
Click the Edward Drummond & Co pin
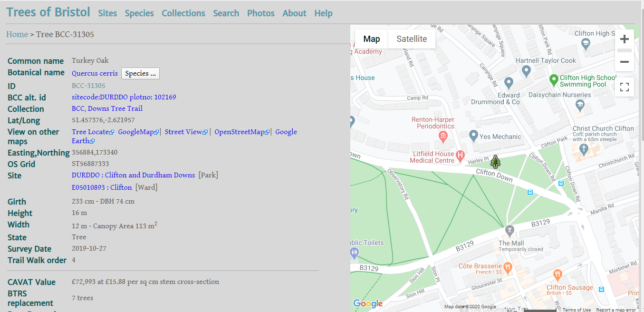(509, 83)
